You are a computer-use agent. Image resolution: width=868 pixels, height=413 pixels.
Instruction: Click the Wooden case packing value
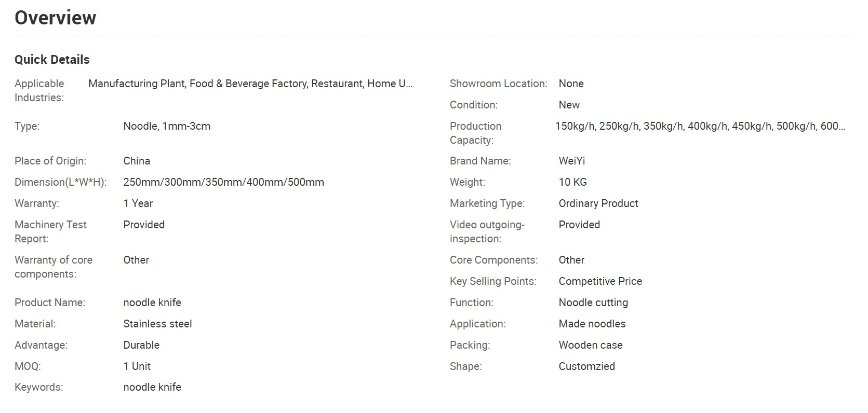[590, 345]
